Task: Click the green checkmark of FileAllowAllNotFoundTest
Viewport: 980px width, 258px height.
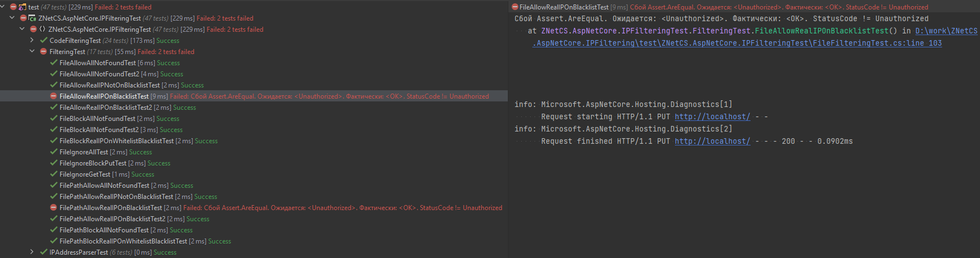Action: coord(53,62)
